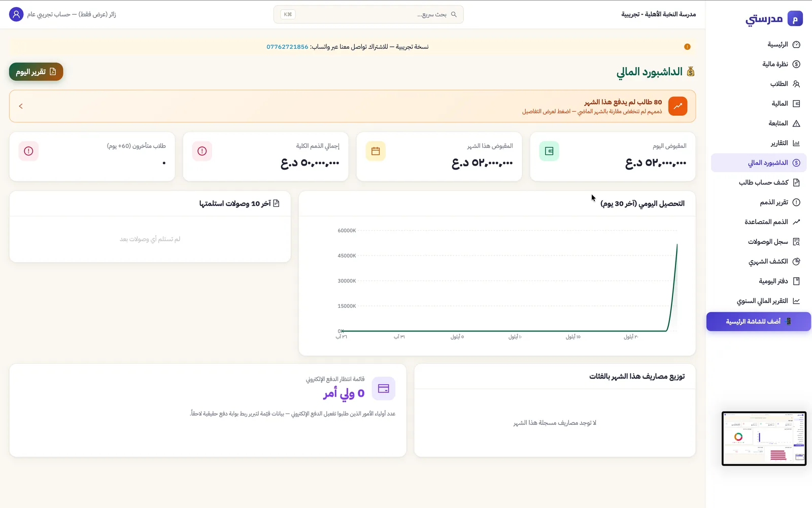Image resolution: width=812 pixels, height=508 pixels.
Task: Click the orange info icon in trial banner
Action: 687,47
